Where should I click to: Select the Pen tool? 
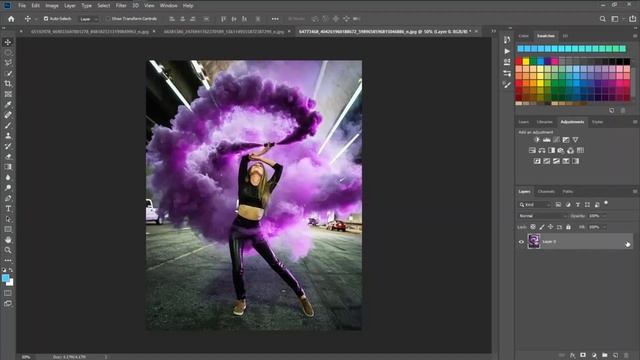pyautogui.click(x=8, y=198)
